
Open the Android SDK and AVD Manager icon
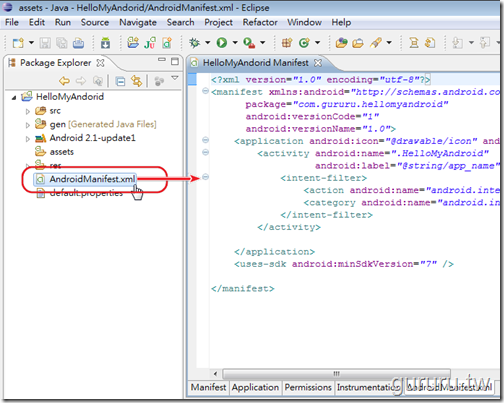pos(105,43)
